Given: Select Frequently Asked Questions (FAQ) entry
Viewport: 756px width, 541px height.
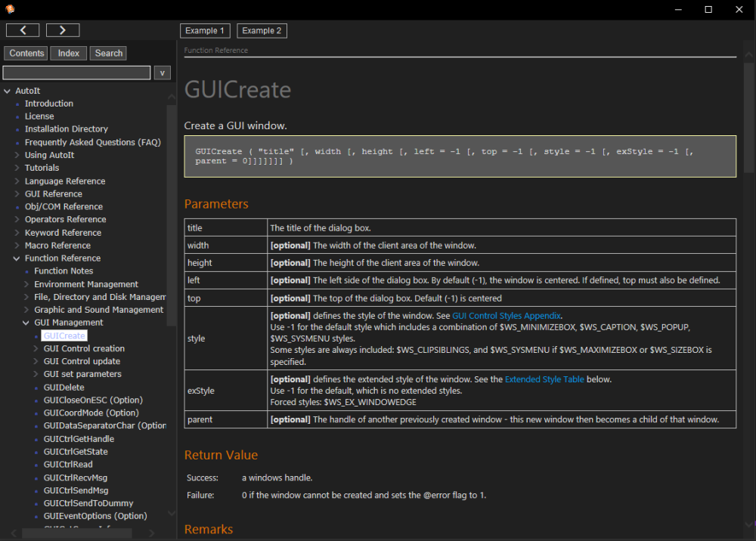Looking at the screenshot, I should point(92,142).
